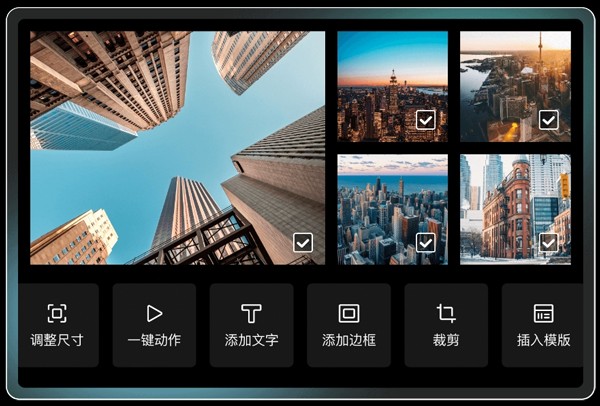Click the template layout icon above 插入模版

[x=543, y=313]
